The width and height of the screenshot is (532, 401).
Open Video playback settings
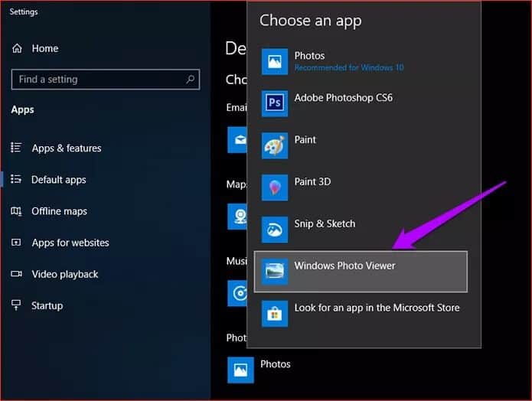coord(65,274)
